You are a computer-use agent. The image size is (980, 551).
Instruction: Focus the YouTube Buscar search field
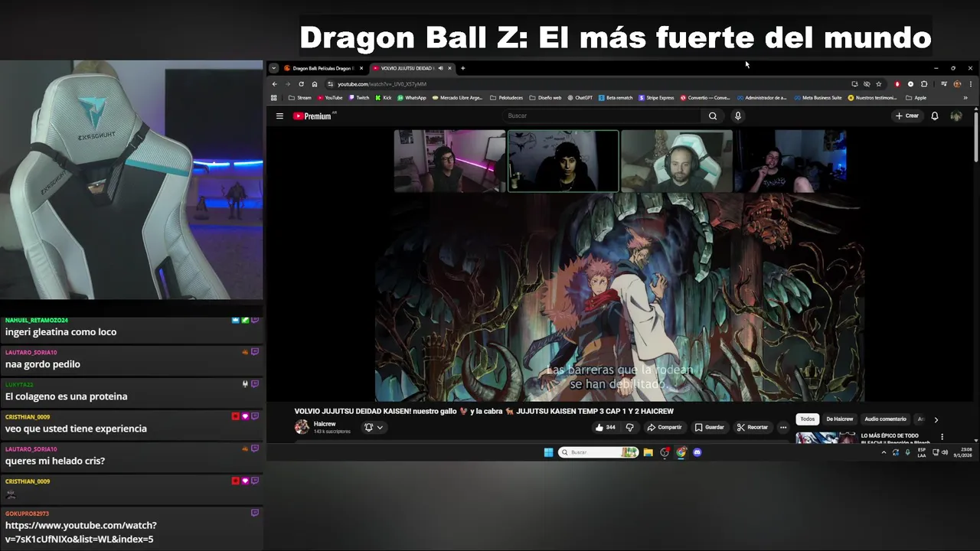click(x=603, y=116)
